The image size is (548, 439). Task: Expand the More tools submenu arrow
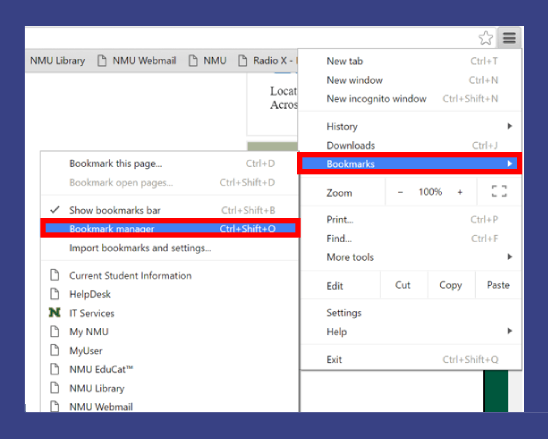[510, 257]
